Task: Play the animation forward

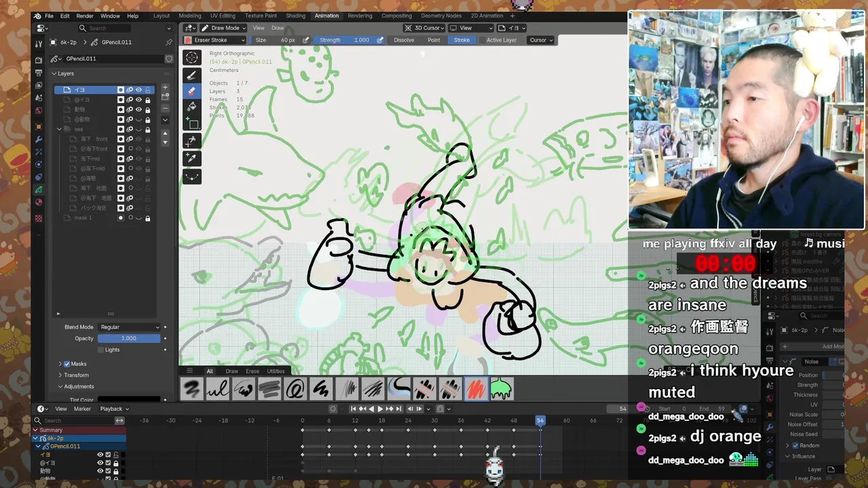Action: [x=380, y=409]
